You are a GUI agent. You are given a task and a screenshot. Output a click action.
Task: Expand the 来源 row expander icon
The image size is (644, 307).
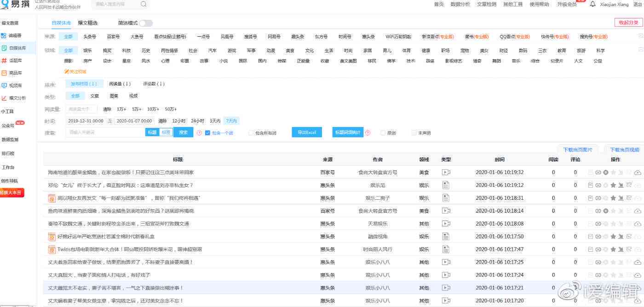[x=640, y=36]
